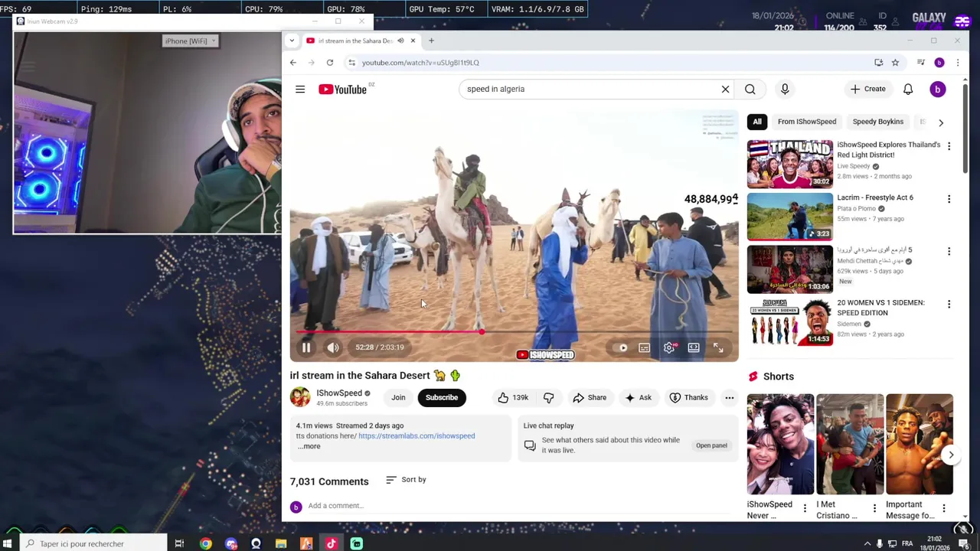Mute the tab via its speaker icon
980x551 pixels.
coord(400,41)
